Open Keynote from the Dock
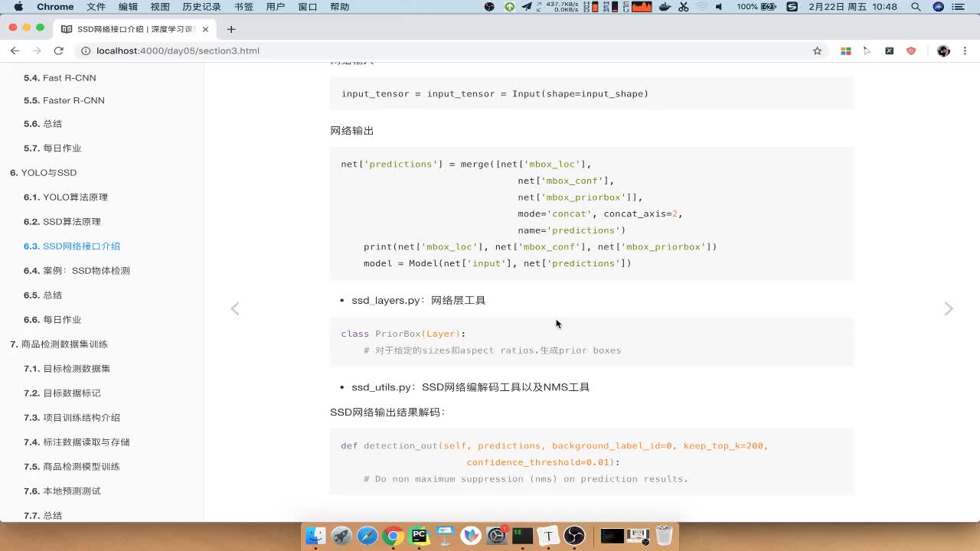 [x=445, y=536]
